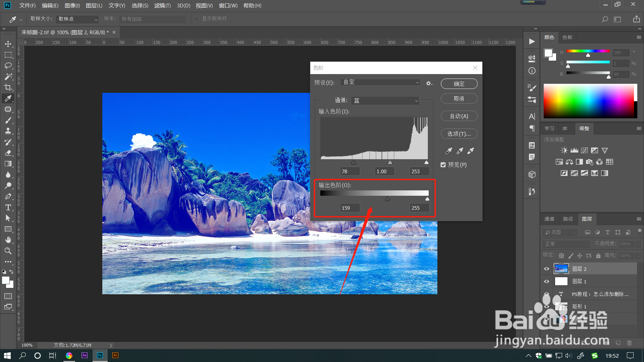Select the Crop tool
The height and width of the screenshot is (362, 644).
8,87
